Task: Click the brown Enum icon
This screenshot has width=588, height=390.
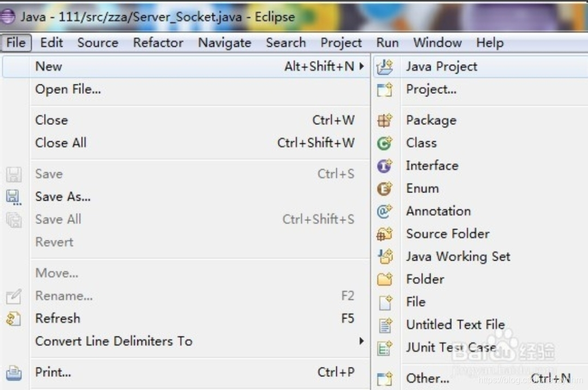Action: (384, 188)
